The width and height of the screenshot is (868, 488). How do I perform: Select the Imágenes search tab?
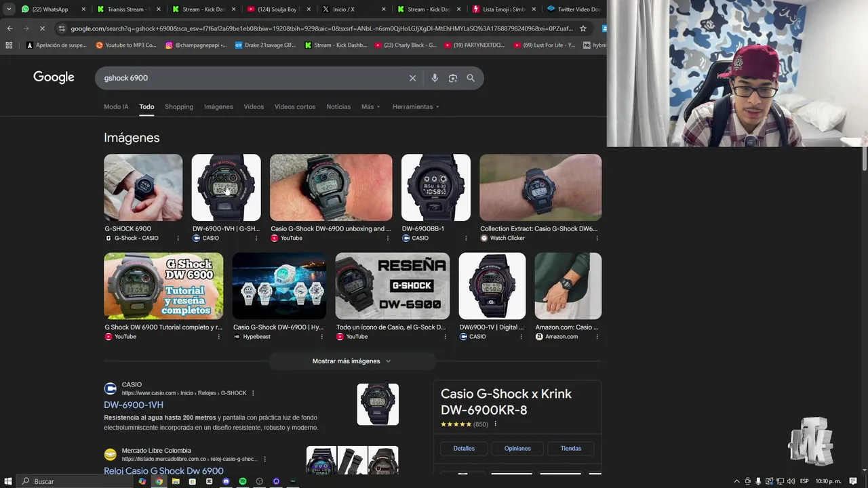click(218, 106)
